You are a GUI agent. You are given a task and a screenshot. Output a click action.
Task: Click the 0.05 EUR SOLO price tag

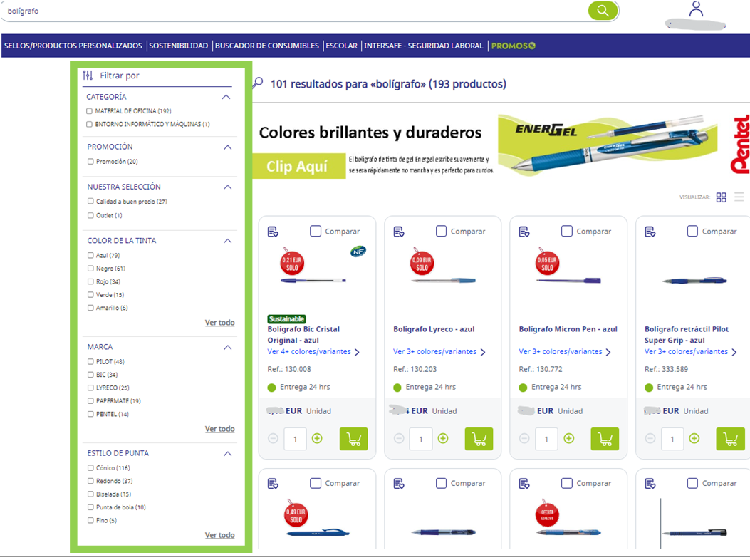(547, 262)
